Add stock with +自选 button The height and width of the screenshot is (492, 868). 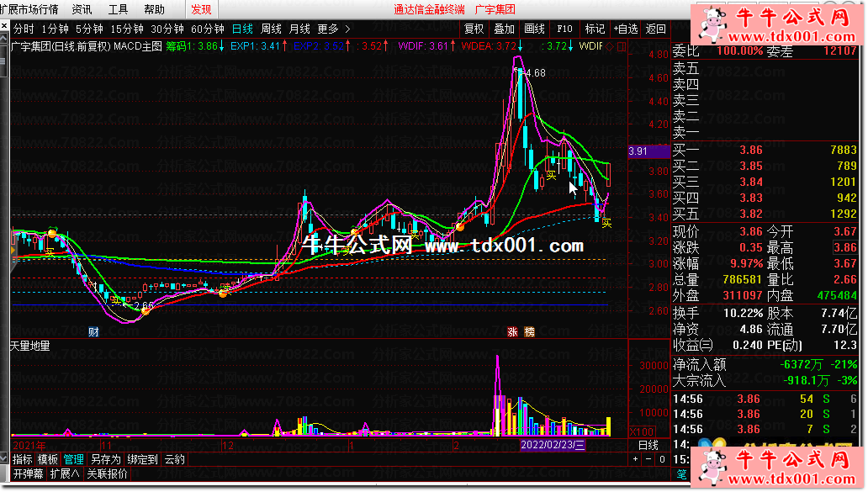coord(626,29)
